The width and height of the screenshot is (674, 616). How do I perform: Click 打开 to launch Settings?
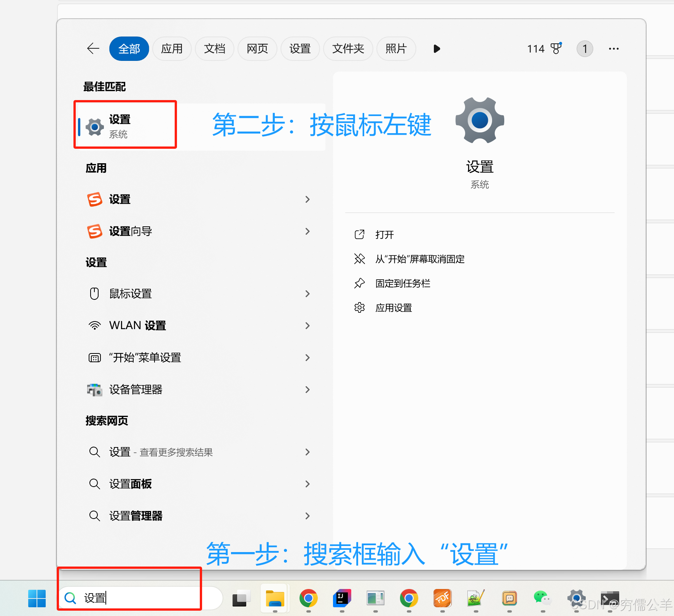(x=384, y=235)
